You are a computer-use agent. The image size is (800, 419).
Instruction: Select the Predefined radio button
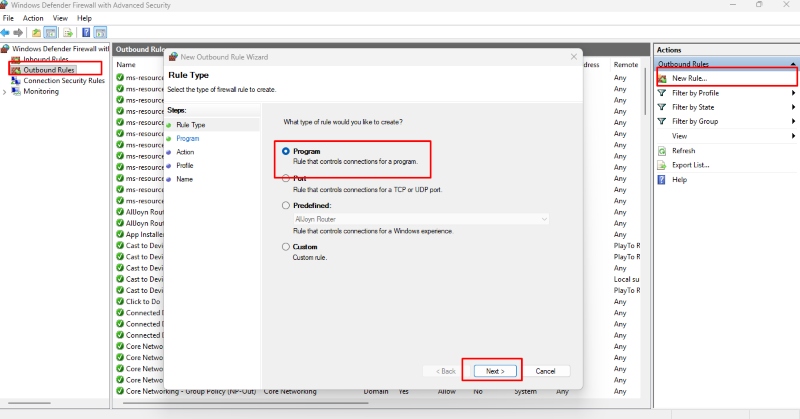click(x=286, y=205)
